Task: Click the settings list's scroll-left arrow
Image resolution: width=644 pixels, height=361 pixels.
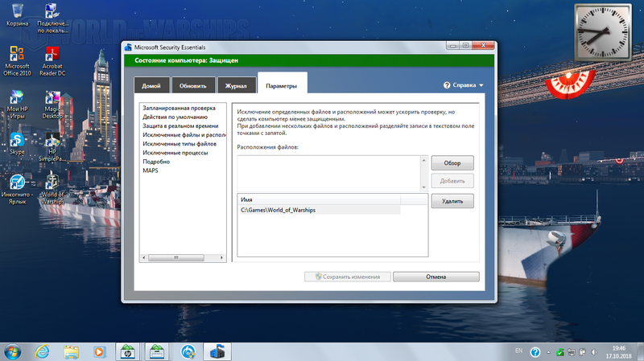Action: 144,257
